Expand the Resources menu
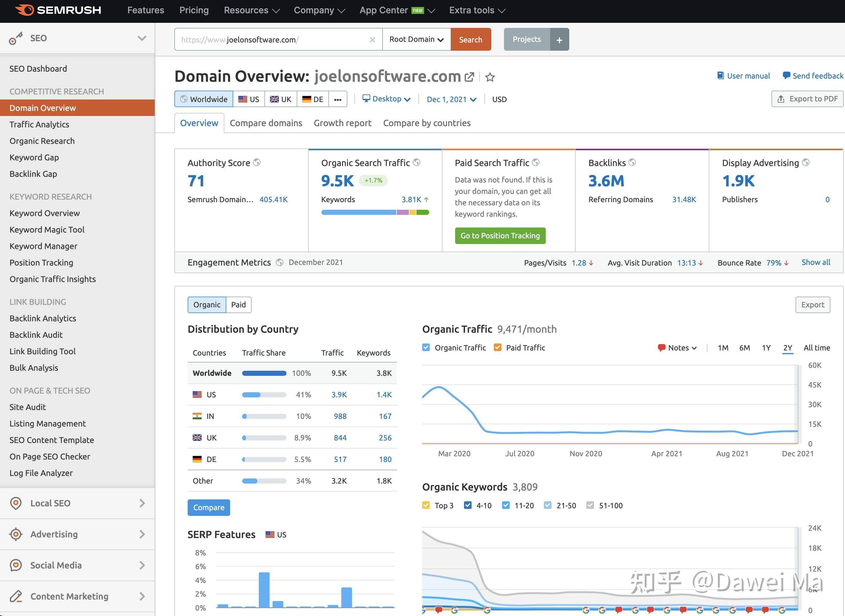 [x=252, y=10]
